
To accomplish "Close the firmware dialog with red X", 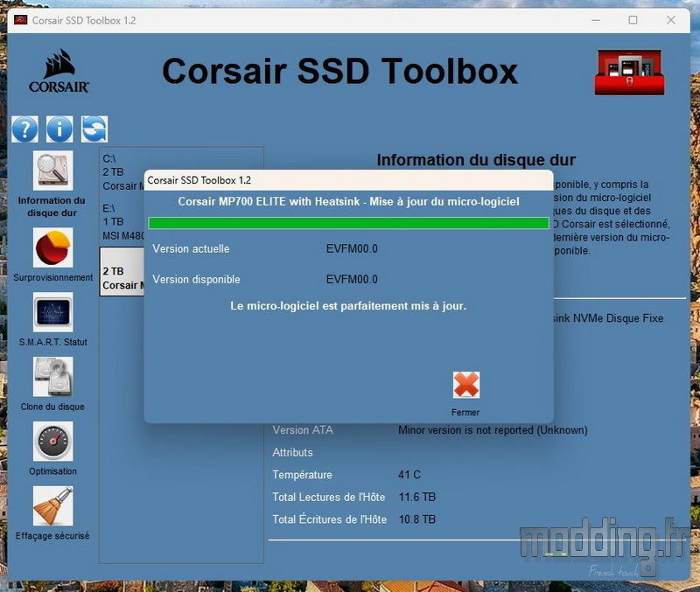I will pyautogui.click(x=466, y=385).
